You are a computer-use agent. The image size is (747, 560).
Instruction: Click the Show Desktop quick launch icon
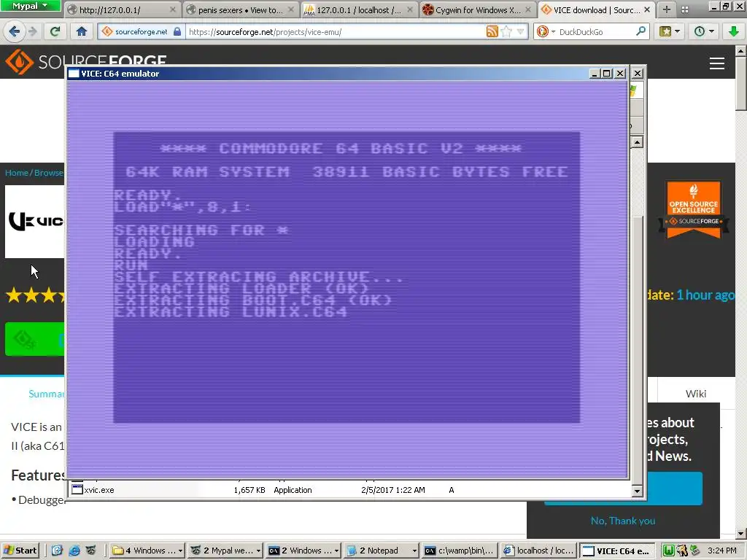click(x=57, y=551)
